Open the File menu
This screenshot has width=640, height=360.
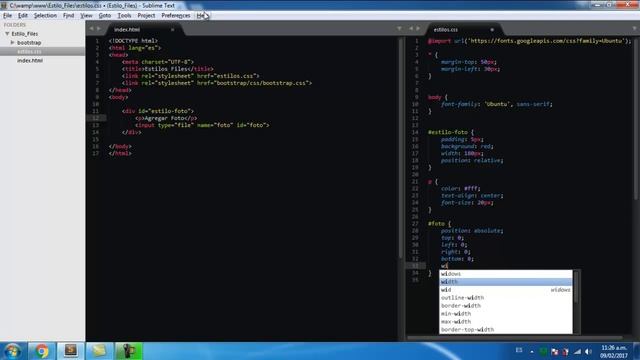tap(7, 16)
